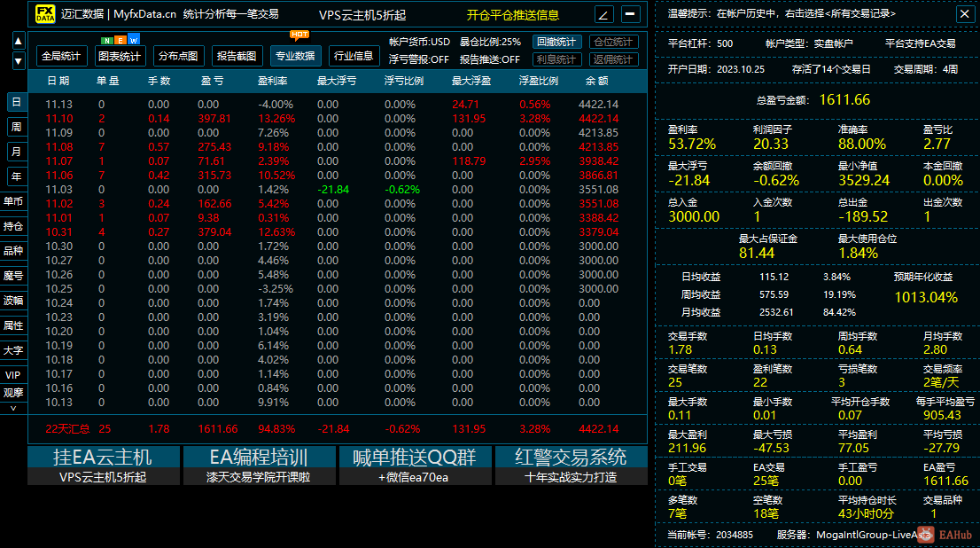Image resolution: width=980 pixels, height=548 pixels.
Task: Click the 最大浮盈 column header
Action: click(471, 81)
